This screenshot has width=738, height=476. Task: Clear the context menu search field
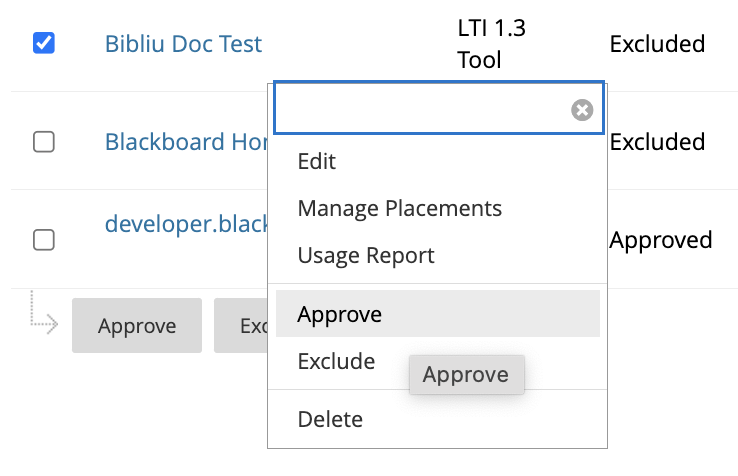click(582, 110)
